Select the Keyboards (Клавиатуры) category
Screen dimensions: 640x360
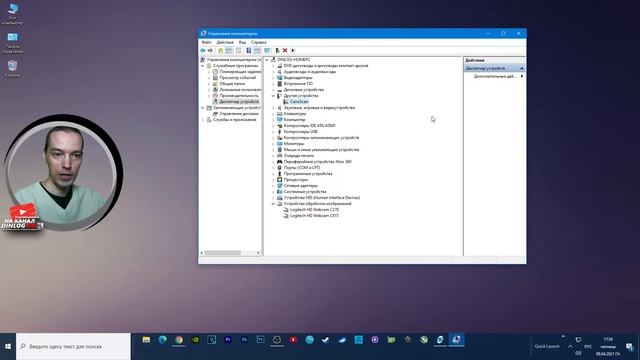[295, 113]
